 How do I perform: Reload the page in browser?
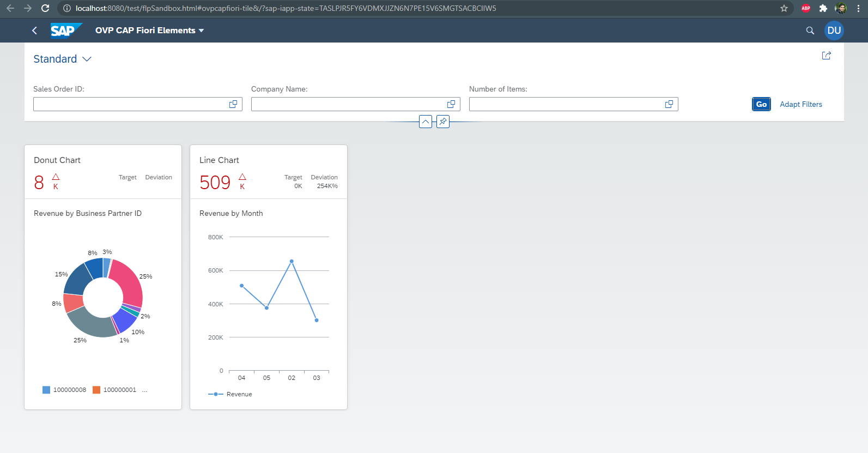(x=45, y=8)
